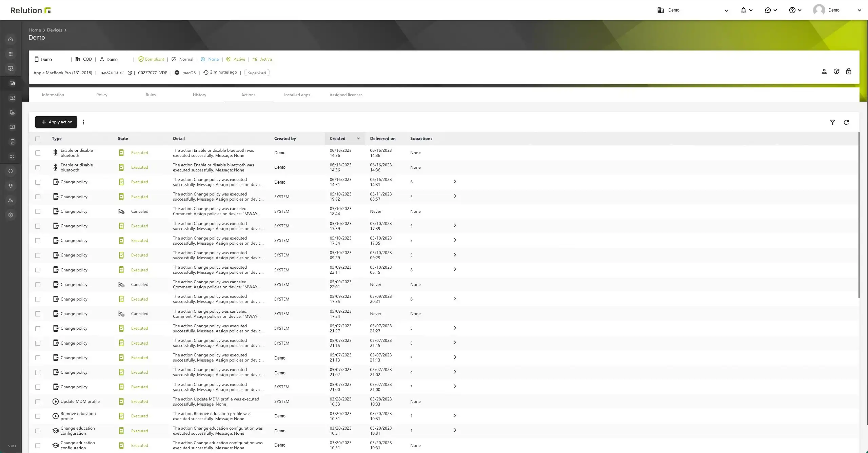Click the user assignment icon in the device header
Viewport: 868px width, 453px height.
[824, 71]
